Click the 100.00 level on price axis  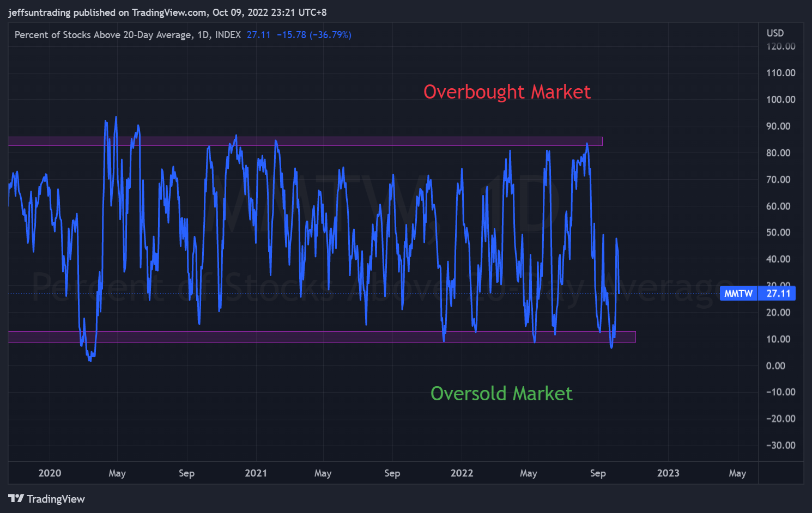click(x=780, y=100)
